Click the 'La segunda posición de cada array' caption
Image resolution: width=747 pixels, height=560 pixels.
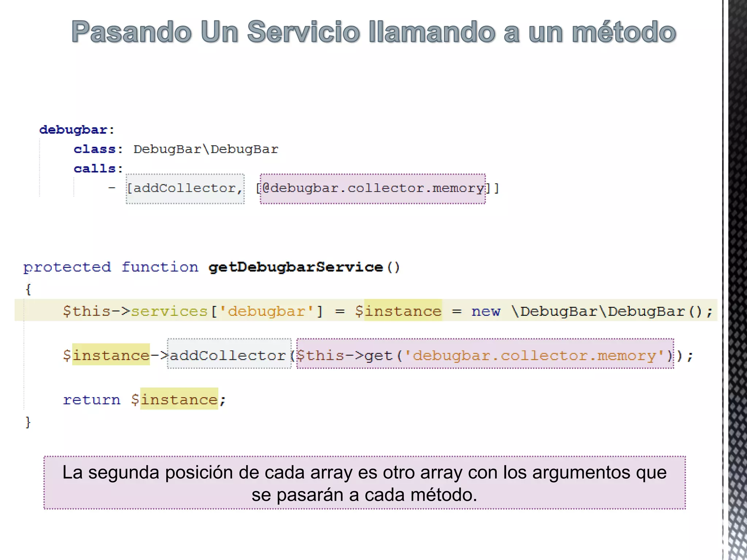pos(365,483)
